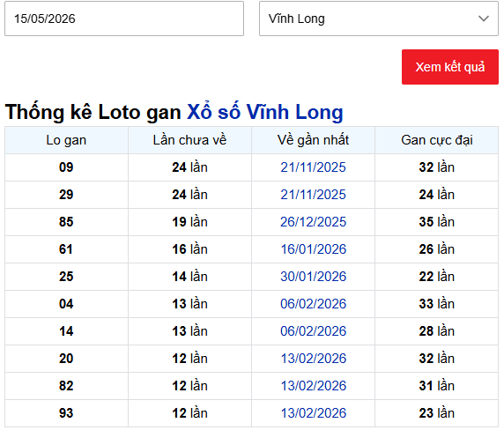Screen dimensions: 504x430
Task: Click the 28 lần max gan cell
Action: pos(436,331)
